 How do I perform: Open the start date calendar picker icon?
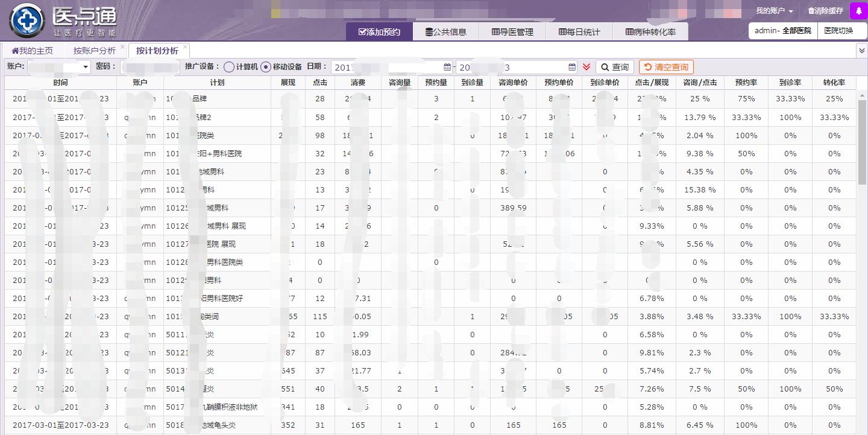447,67
